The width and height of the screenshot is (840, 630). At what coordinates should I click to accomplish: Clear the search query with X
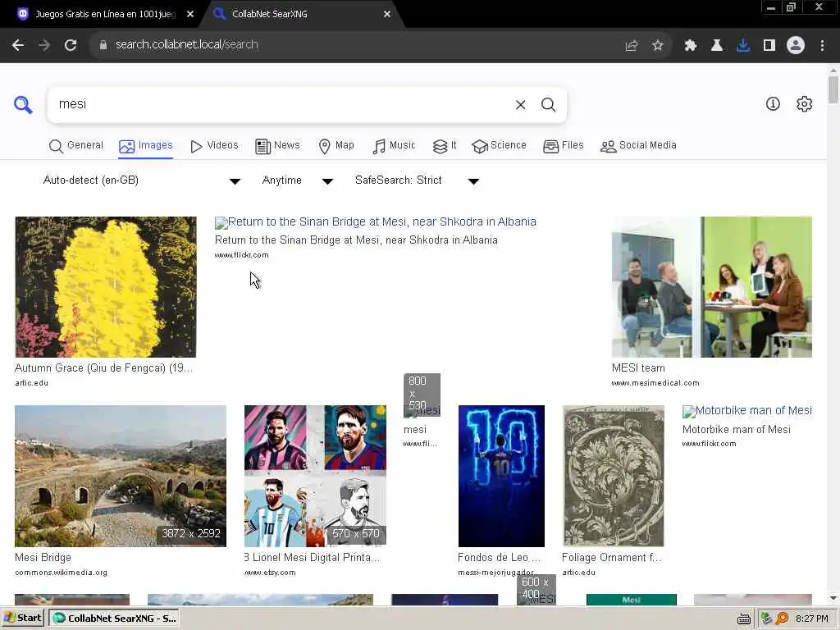coord(520,104)
